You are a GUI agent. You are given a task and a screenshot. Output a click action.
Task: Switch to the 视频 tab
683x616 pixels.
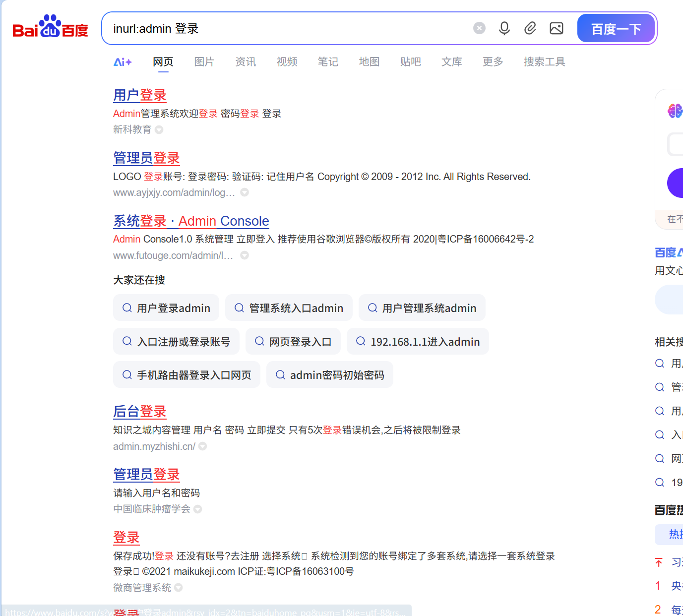point(287,62)
